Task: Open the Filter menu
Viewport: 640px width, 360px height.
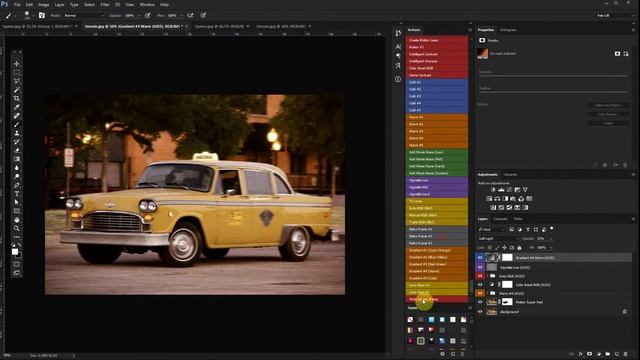Action: click(x=105, y=4)
